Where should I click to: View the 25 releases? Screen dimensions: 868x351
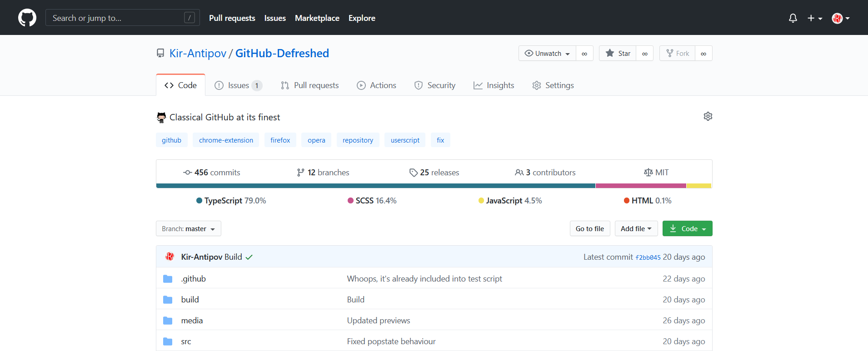(x=434, y=173)
